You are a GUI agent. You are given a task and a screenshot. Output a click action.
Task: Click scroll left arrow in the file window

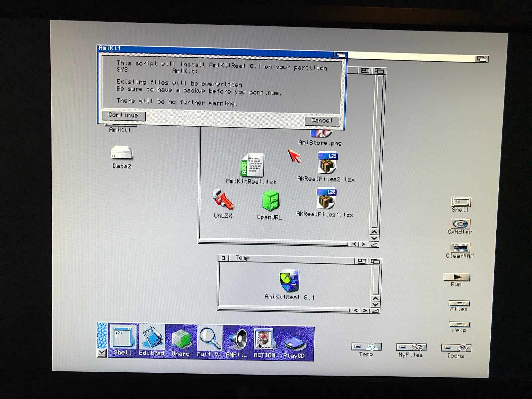pos(354,244)
